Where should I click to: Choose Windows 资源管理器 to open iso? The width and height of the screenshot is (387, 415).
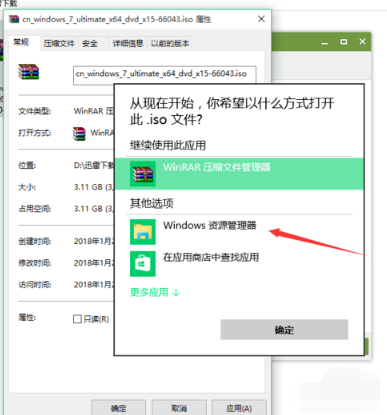[x=239, y=232]
